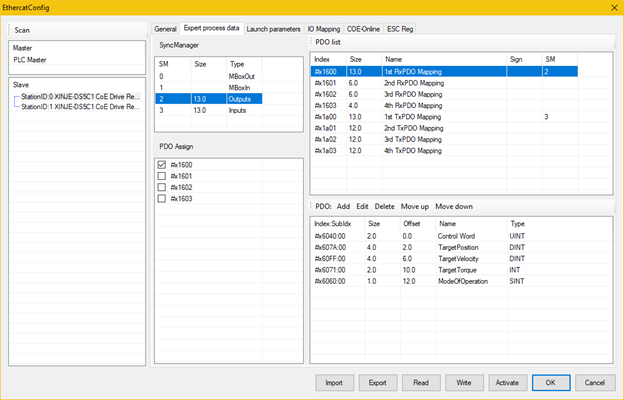Switch to the General tab
The width and height of the screenshot is (624, 400).
165,29
